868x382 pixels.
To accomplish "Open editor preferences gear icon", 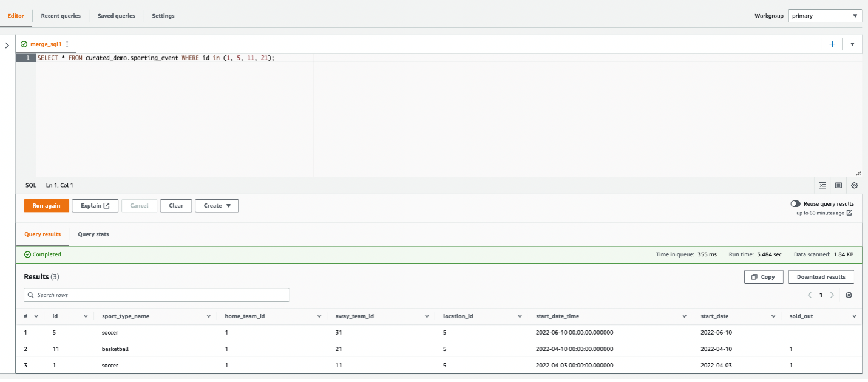I will coord(855,185).
